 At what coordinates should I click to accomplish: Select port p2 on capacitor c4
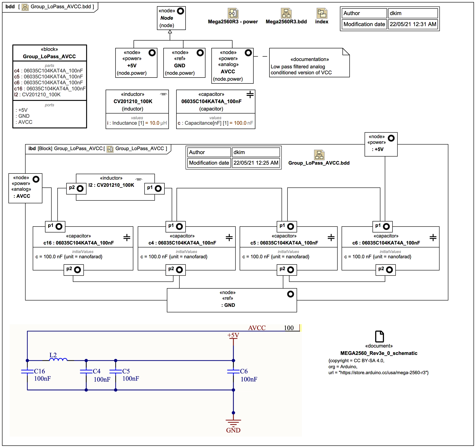point(175,270)
